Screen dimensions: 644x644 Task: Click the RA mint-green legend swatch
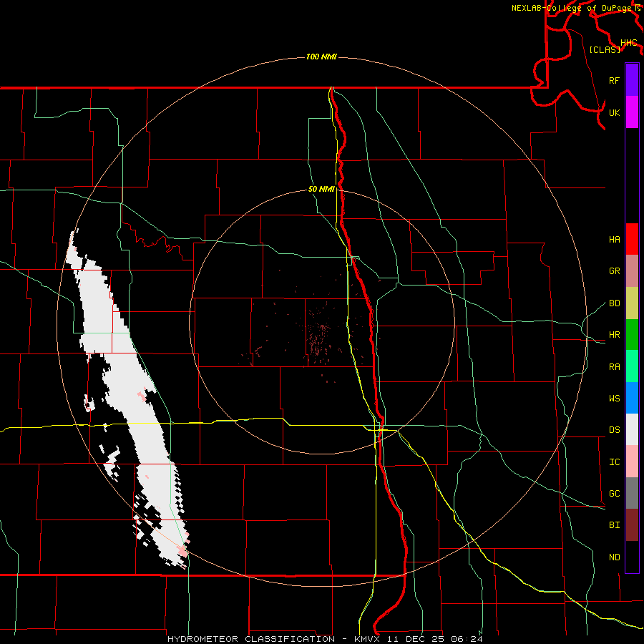click(632, 366)
